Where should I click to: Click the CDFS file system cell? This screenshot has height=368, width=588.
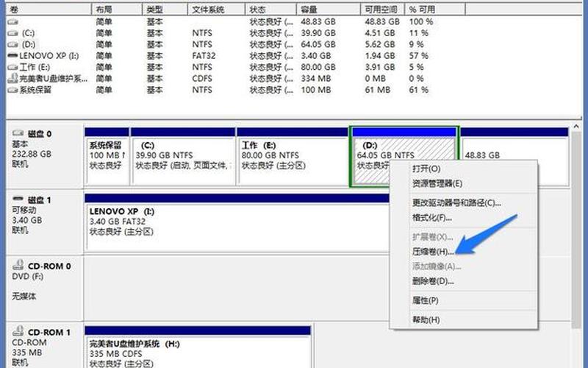[x=202, y=79]
